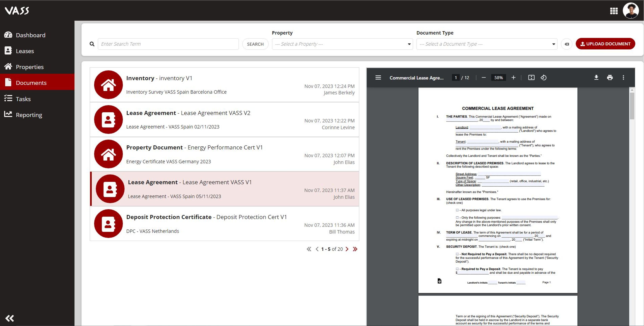Select Lease Agreement VASS V1 title
Viewport: 644px width, 326px height.
point(190,182)
